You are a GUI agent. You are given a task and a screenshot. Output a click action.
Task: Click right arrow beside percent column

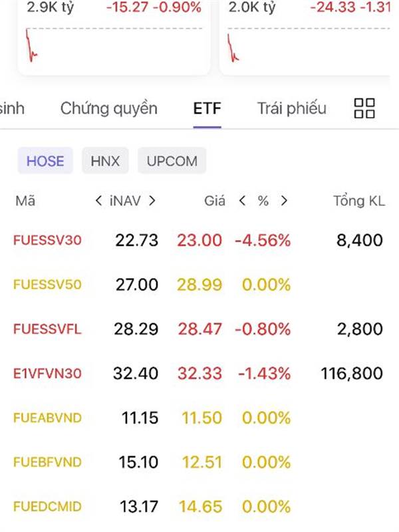285,201
